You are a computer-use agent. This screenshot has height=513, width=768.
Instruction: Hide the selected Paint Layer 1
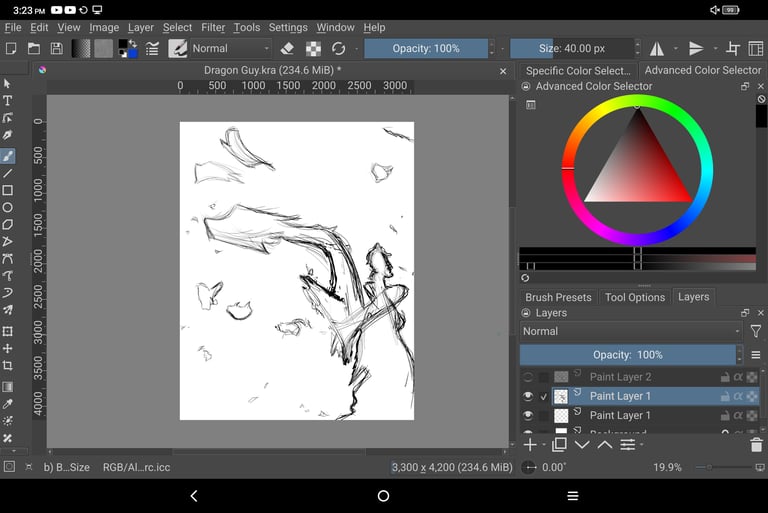tap(528, 396)
